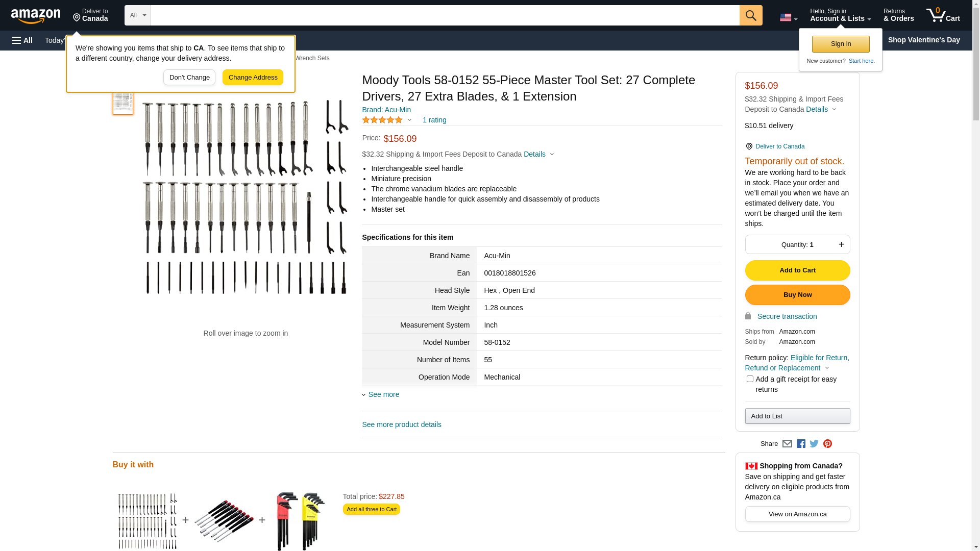The image size is (980, 551).
Task: Click the Change Address button
Action: click(x=253, y=78)
